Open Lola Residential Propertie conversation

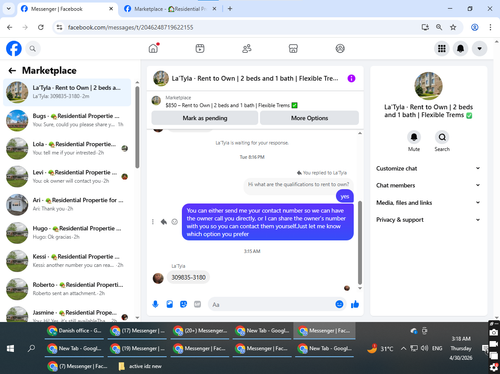(67, 148)
